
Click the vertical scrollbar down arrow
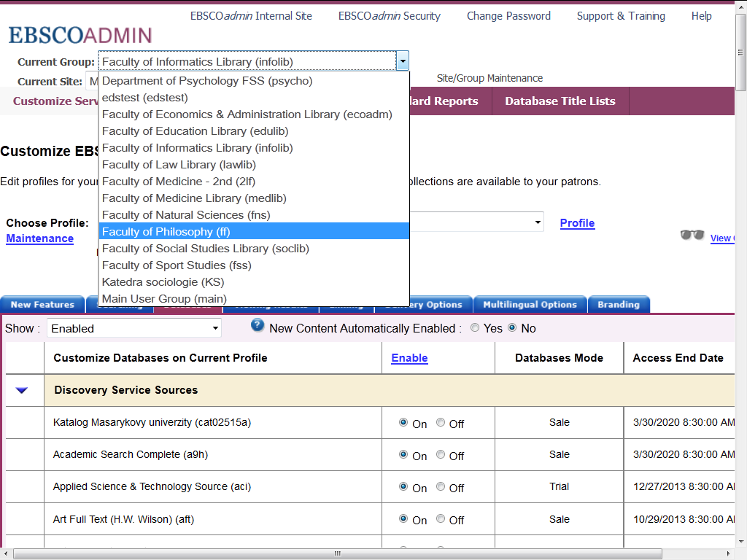[x=741, y=542]
